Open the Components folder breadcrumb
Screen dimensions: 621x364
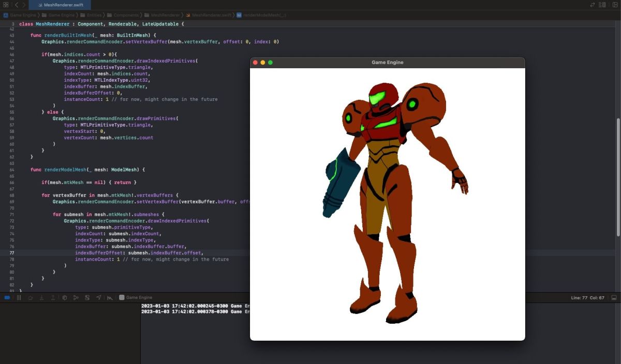(x=123, y=15)
